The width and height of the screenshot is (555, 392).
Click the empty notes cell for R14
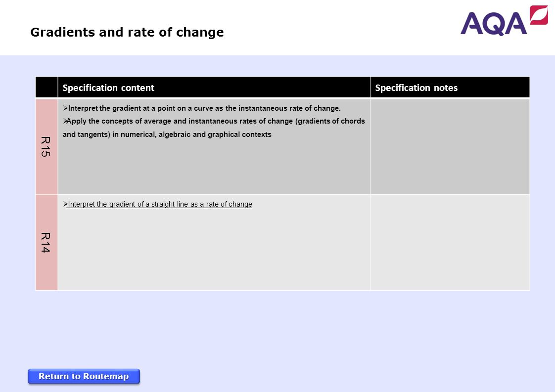click(x=450, y=242)
